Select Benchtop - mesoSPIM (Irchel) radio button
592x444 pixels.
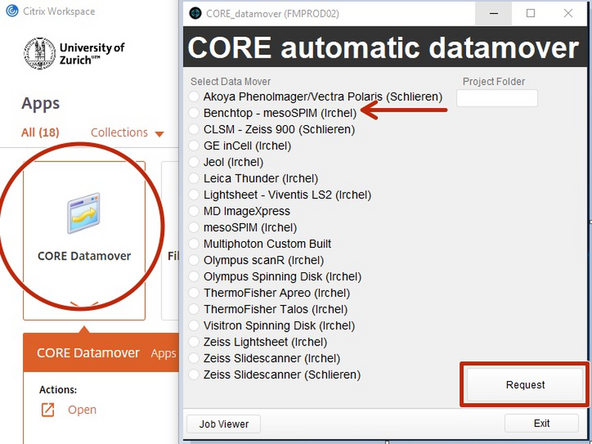tap(194, 113)
